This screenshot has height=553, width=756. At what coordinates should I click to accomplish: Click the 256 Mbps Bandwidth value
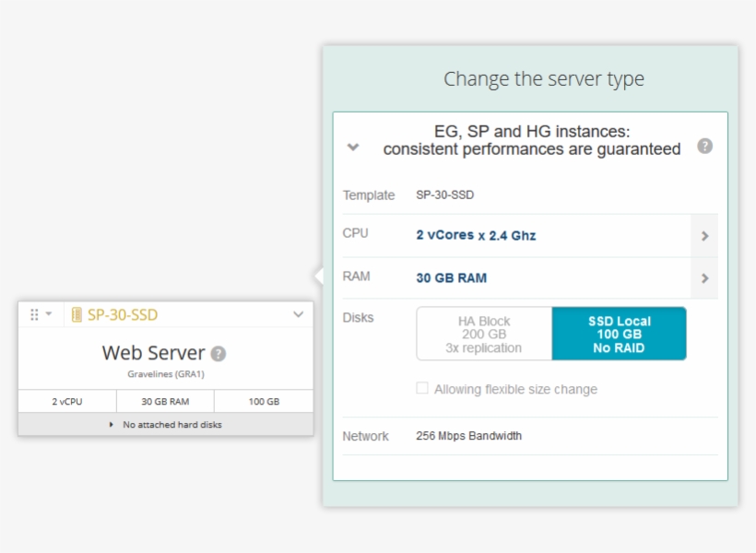pyautogui.click(x=468, y=436)
